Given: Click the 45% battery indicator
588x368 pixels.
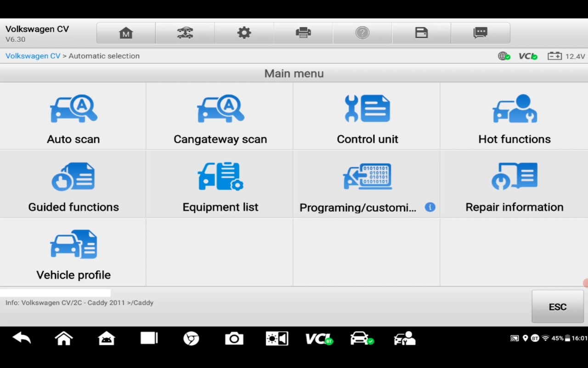Looking at the screenshot, I should point(561,338).
